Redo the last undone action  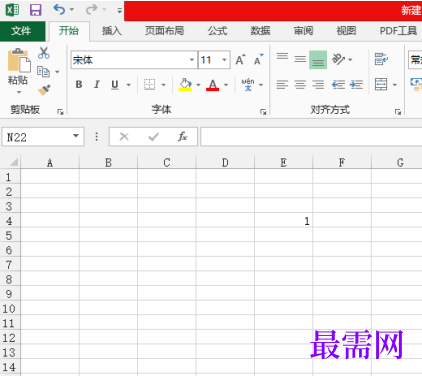point(91,9)
